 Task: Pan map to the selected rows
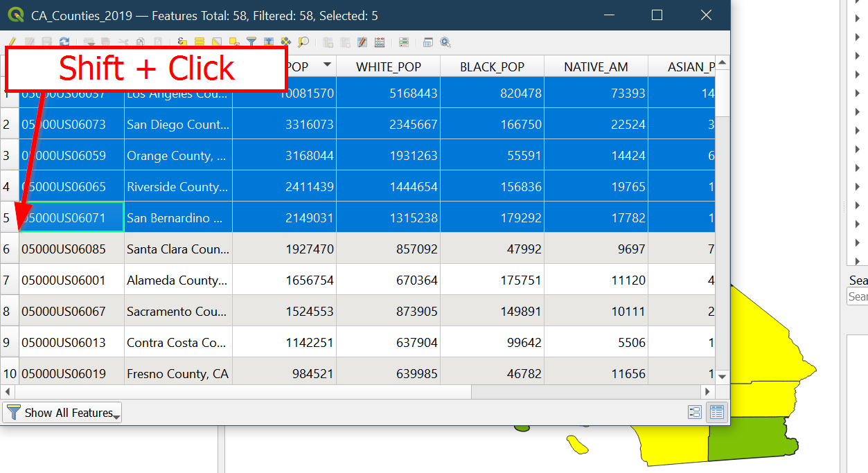pos(285,42)
